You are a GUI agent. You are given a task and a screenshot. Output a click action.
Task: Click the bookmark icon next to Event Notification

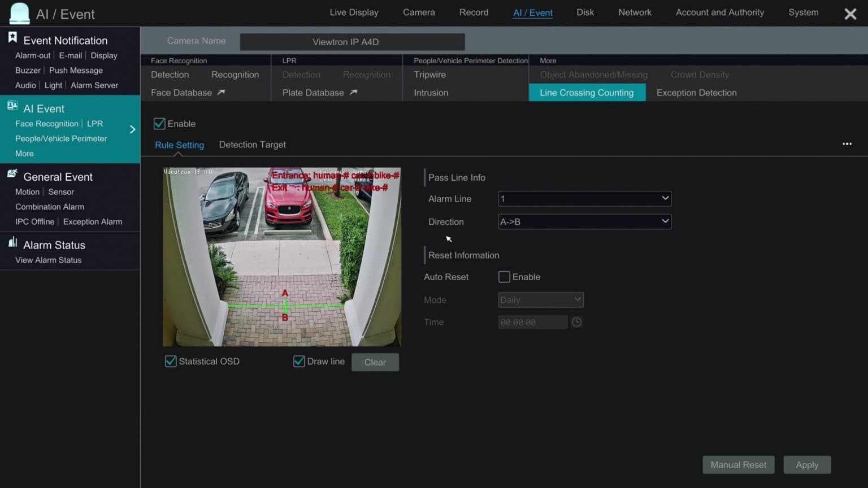pos(12,37)
